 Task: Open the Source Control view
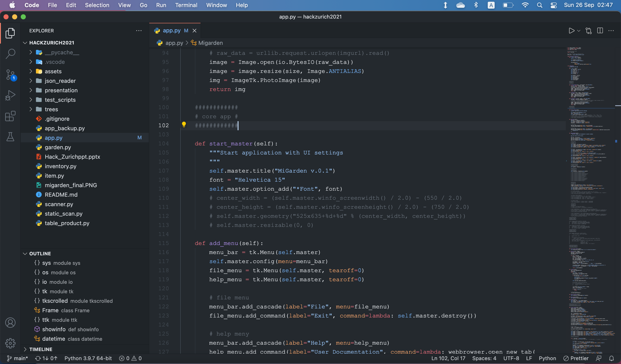(x=10, y=74)
